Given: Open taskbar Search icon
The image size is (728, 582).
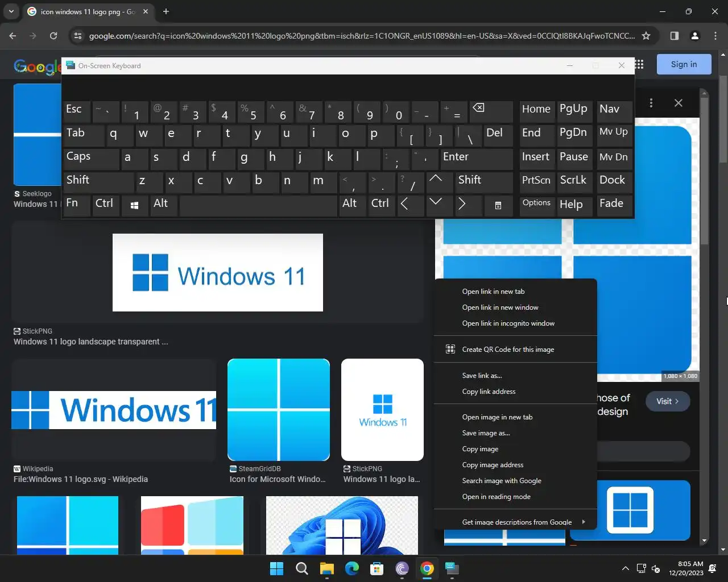Looking at the screenshot, I should tap(302, 568).
